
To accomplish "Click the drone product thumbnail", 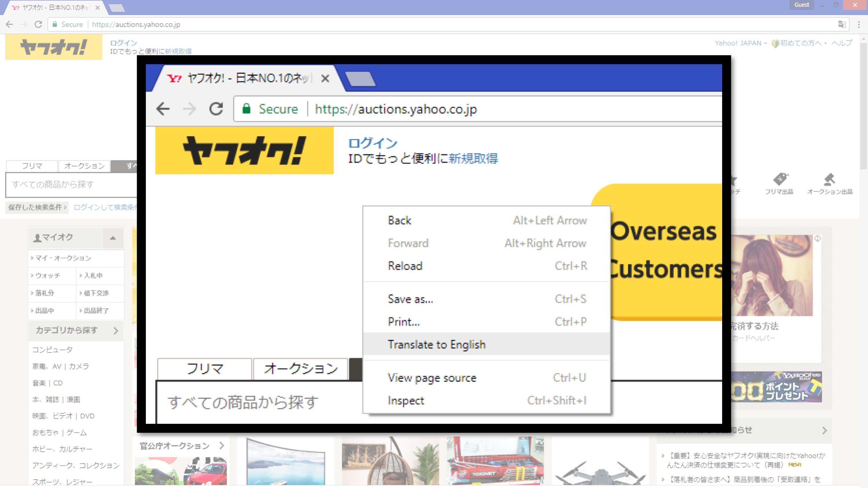I will [x=600, y=461].
